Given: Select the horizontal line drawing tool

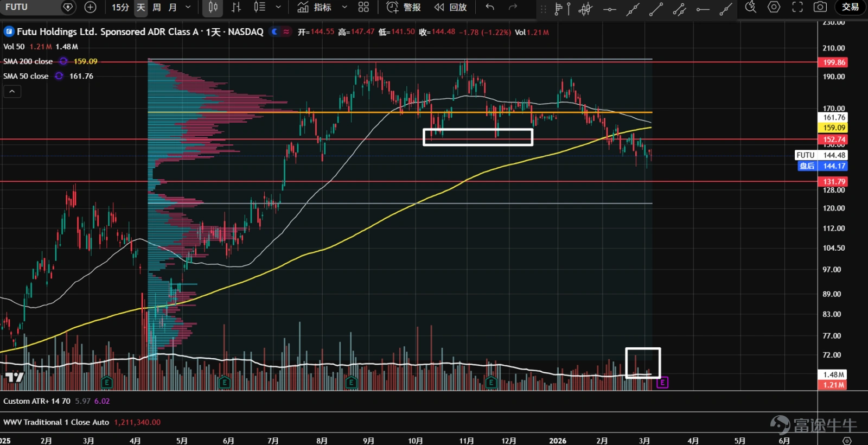Looking at the screenshot, I should tap(609, 9).
